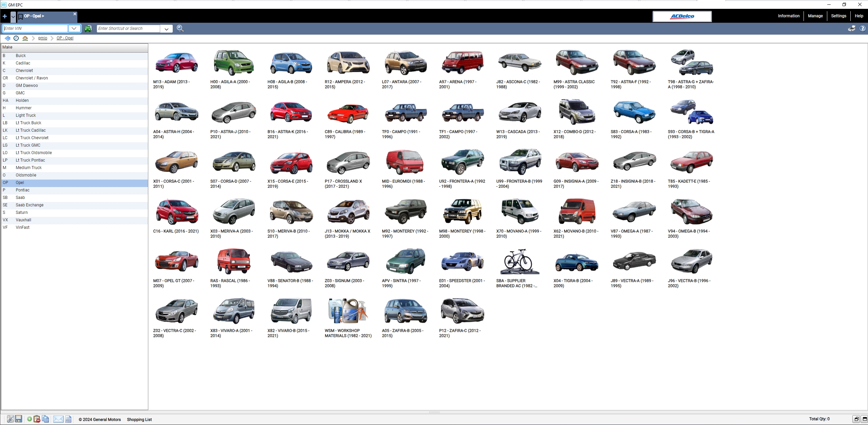Viewport: 868px width, 425px height.
Task: Select the Medium Truck make row
Action: (x=75, y=168)
